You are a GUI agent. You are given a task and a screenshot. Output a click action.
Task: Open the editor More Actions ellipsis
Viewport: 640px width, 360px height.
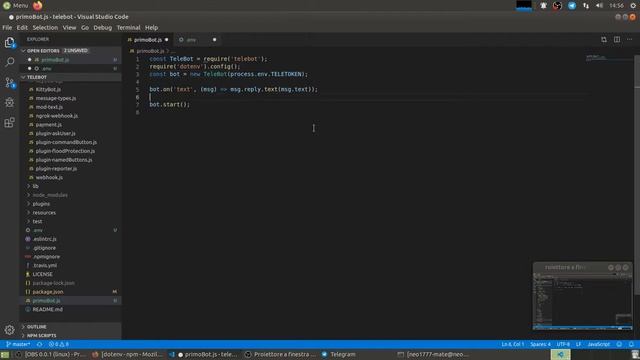[x=630, y=40]
